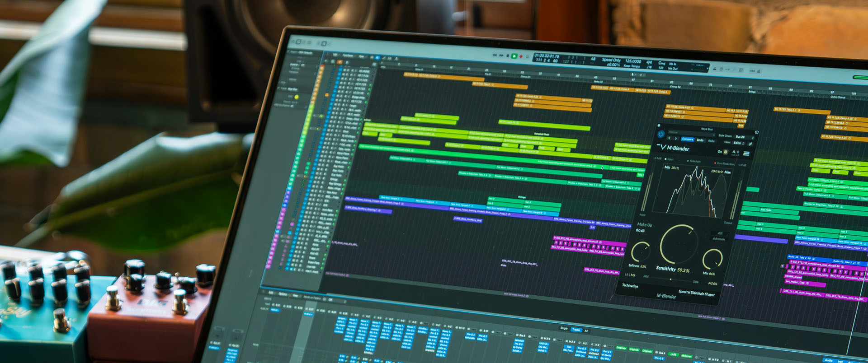The image size is (868, 363).
Task: Open the M-Blender hamburger menu
Action: point(746,154)
